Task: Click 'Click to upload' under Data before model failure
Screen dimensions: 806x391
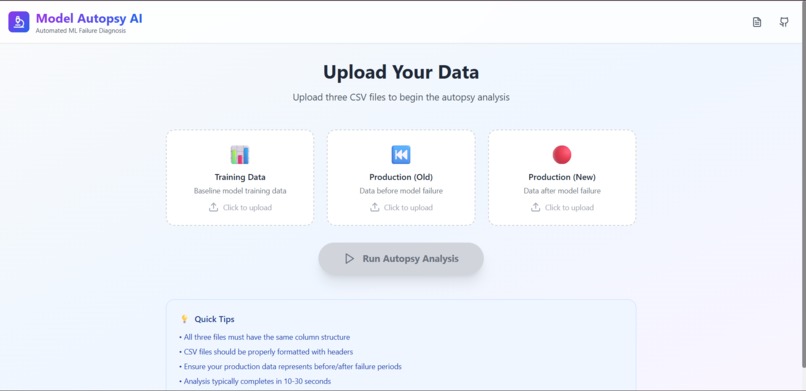Action: pyautogui.click(x=408, y=208)
